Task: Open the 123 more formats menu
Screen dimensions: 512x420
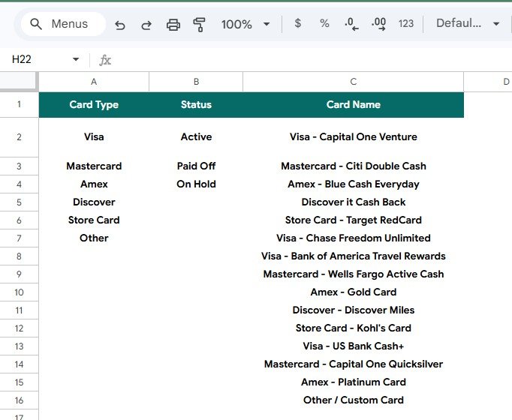Action: coord(406,23)
